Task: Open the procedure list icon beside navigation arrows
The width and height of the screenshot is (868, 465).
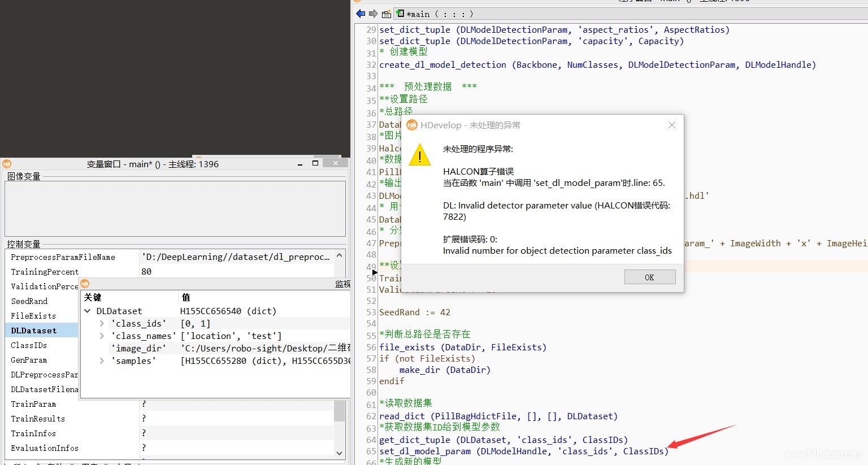Action: pyautogui.click(x=387, y=14)
